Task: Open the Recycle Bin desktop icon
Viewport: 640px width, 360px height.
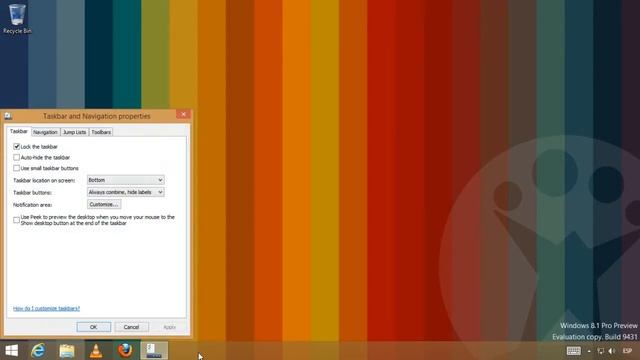Action: [17, 19]
